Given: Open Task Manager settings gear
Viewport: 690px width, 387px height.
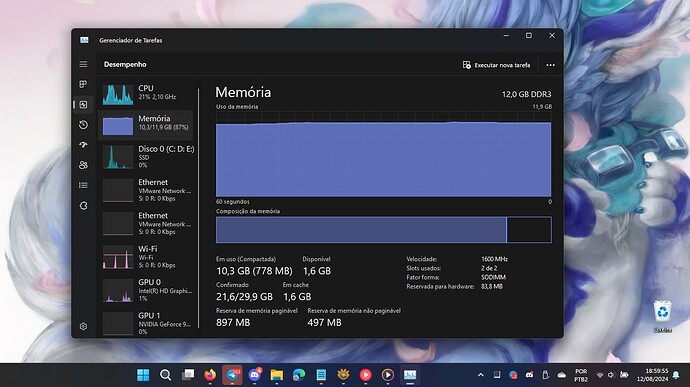Looking at the screenshot, I should click(83, 326).
